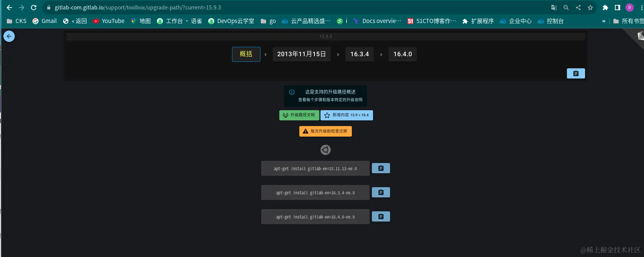The image size is (644, 257).
Task: Click the round blue back arrow button
Action: (x=9, y=36)
